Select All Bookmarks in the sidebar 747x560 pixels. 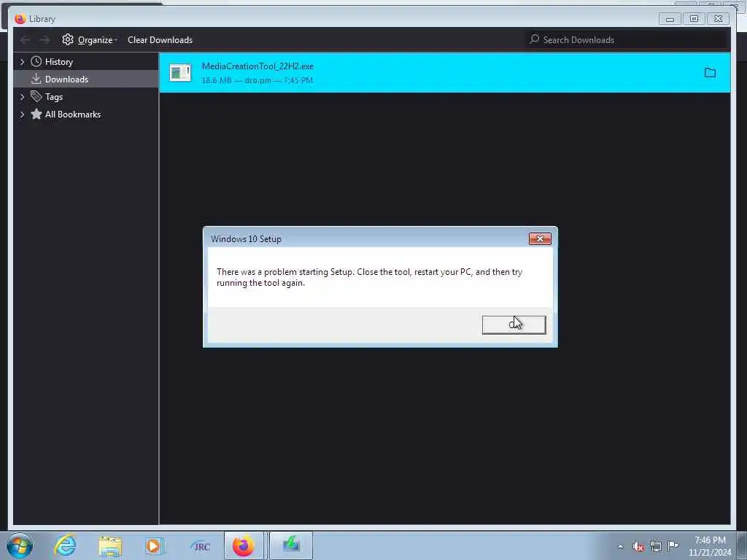86,114
